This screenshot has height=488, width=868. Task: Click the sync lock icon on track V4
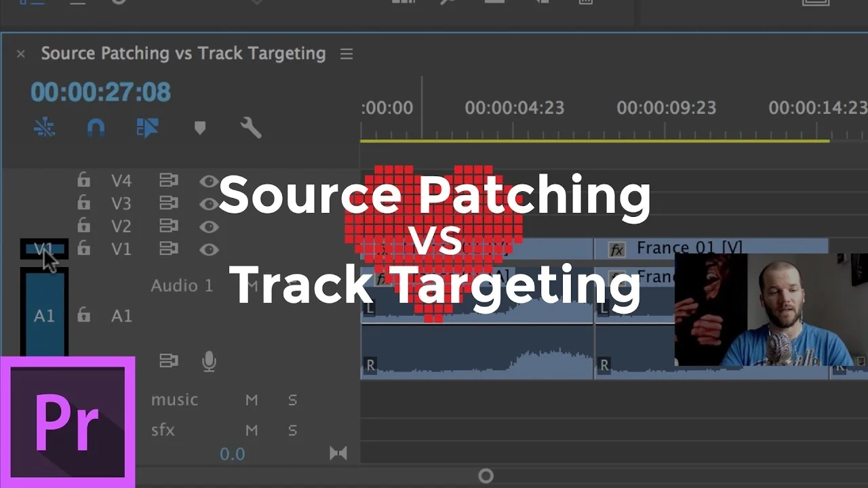click(168, 180)
